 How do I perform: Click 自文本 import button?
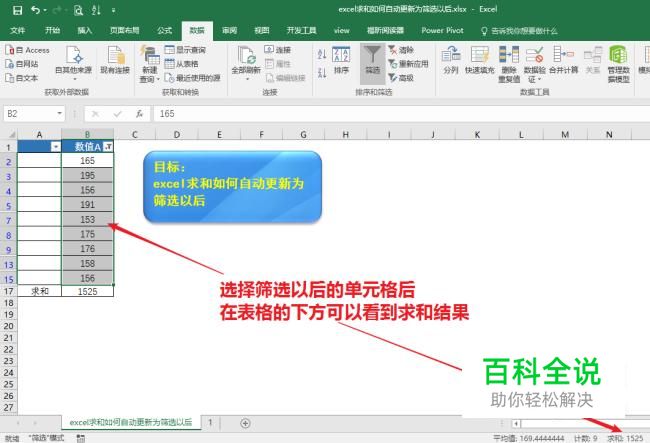pos(22,77)
